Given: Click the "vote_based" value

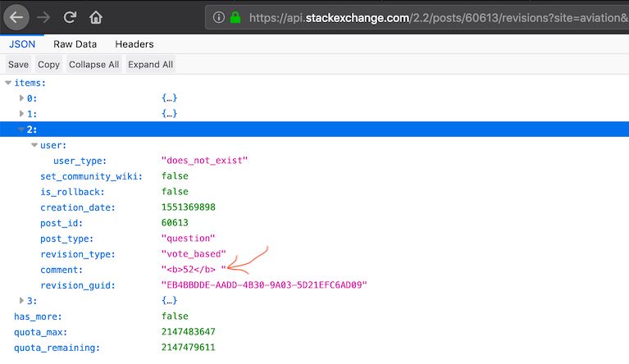Looking at the screenshot, I should point(194,254).
